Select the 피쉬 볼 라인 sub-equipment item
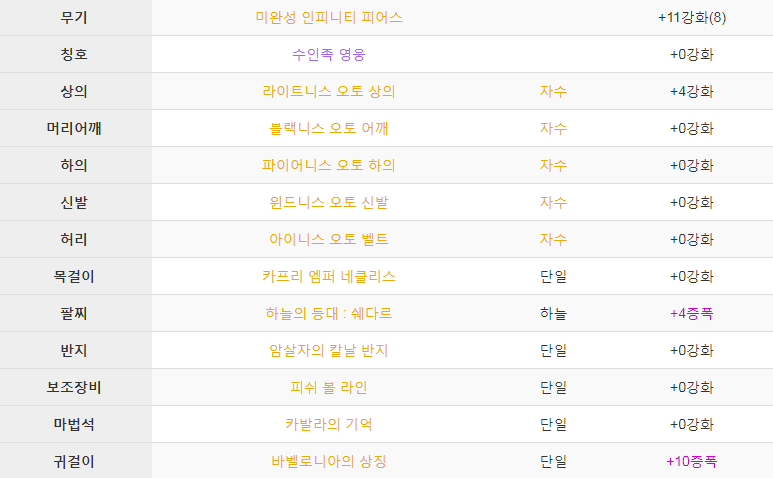Screen dimensions: 773x478 click(x=329, y=387)
